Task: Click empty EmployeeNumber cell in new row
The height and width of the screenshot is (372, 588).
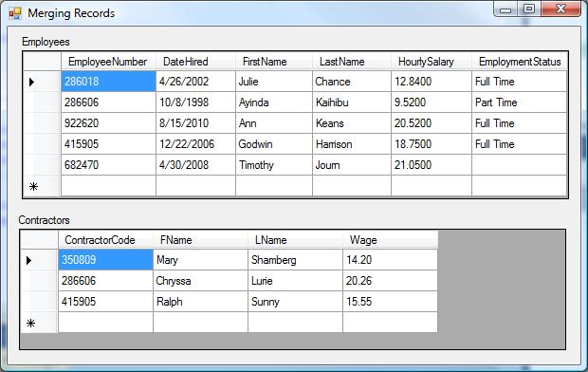Action: click(x=108, y=186)
